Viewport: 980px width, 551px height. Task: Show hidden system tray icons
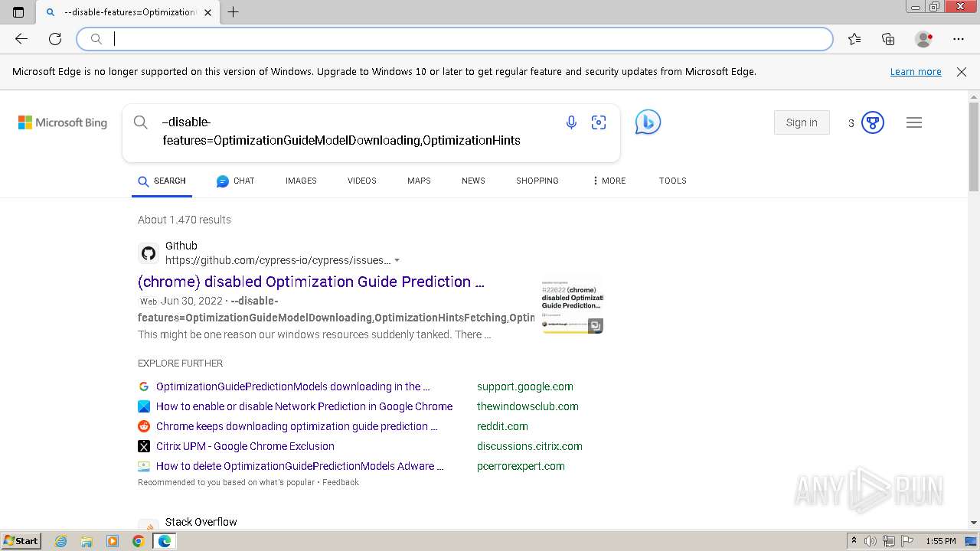(854, 541)
